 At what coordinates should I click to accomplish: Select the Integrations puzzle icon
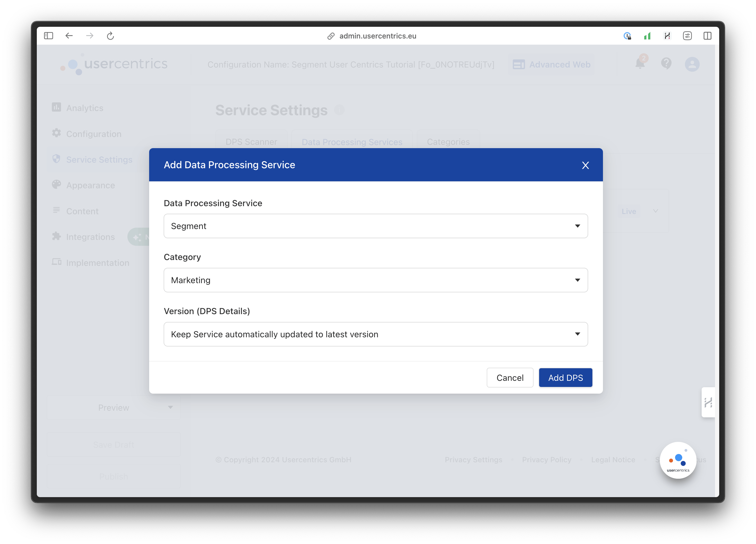click(x=57, y=237)
